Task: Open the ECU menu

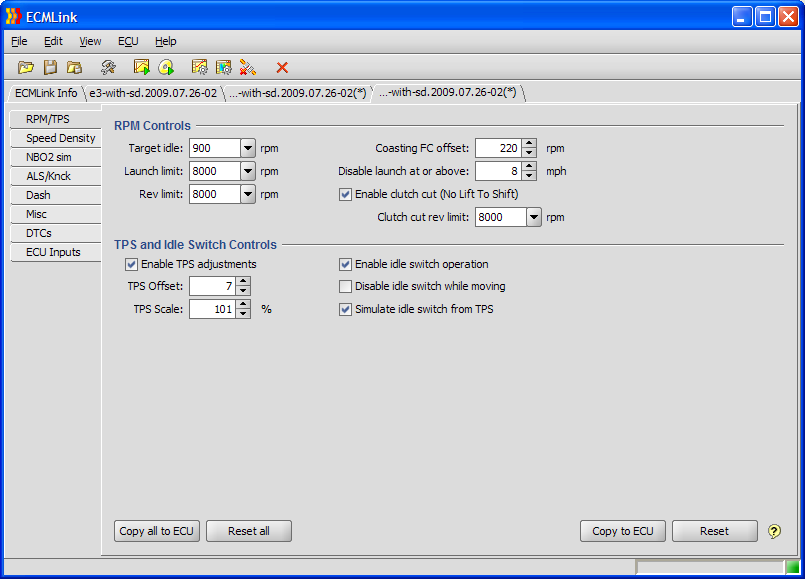Action: coord(128,41)
